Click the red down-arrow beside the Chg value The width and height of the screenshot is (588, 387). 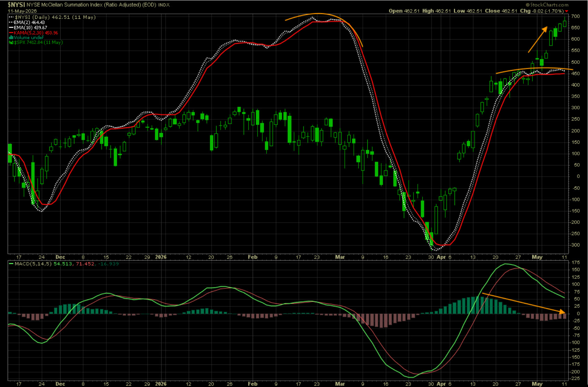point(567,11)
